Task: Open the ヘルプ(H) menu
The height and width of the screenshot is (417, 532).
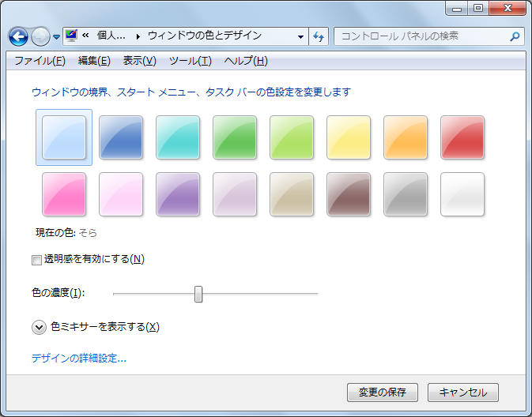Action: (x=246, y=61)
